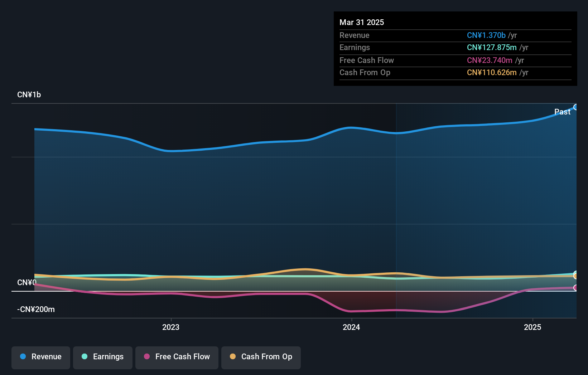Click the CN¥127.875m earnings value
The image size is (588, 375).
click(x=492, y=48)
